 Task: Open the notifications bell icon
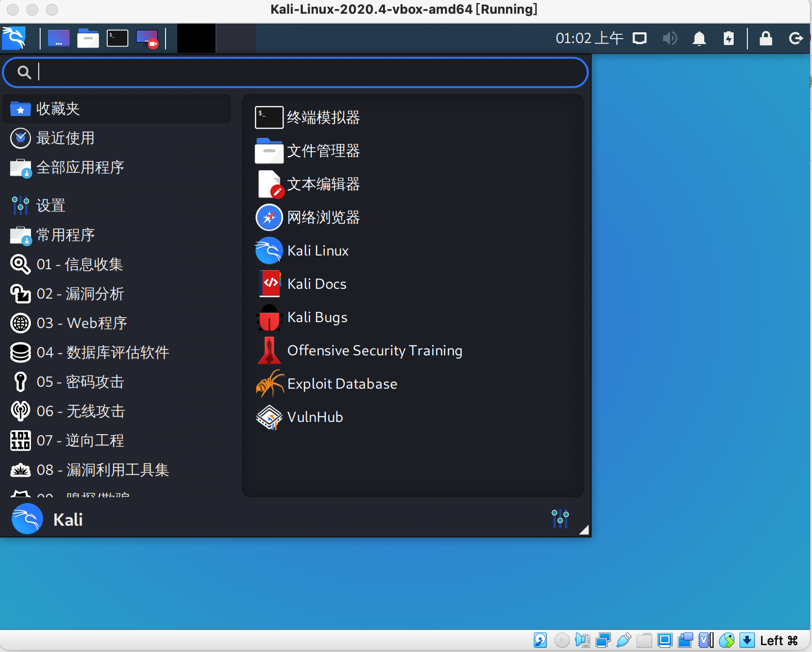pyautogui.click(x=699, y=38)
